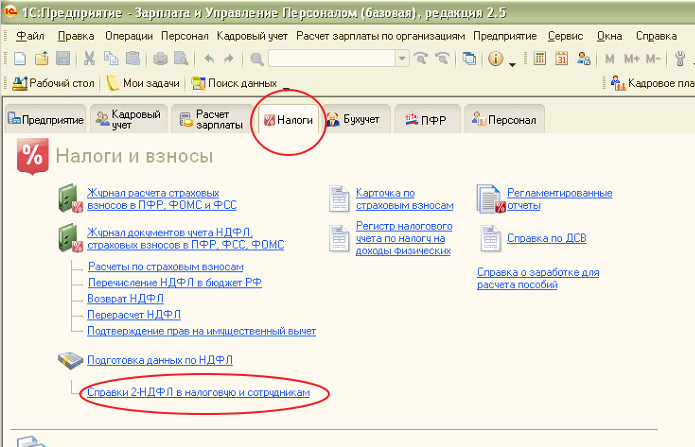Viewport: 695px width, 447px height.
Task: Open the Сервис menu
Action: click(x=565, y=36)
